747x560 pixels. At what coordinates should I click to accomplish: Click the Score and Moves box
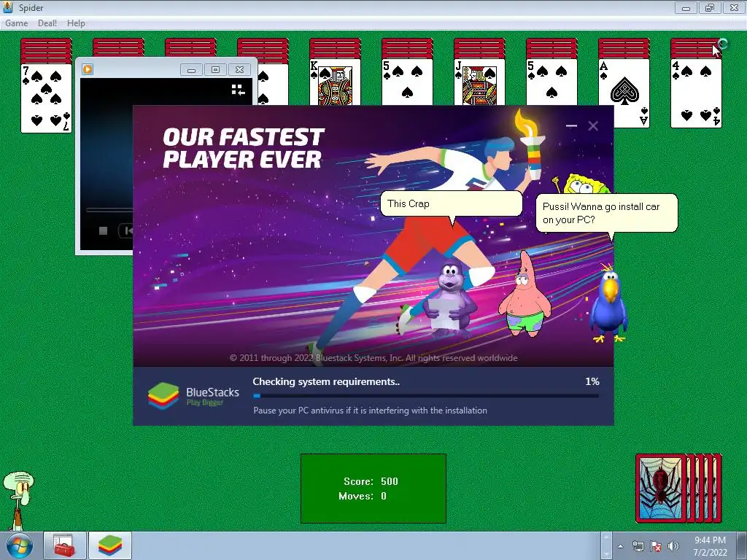[x=373, y=488]
